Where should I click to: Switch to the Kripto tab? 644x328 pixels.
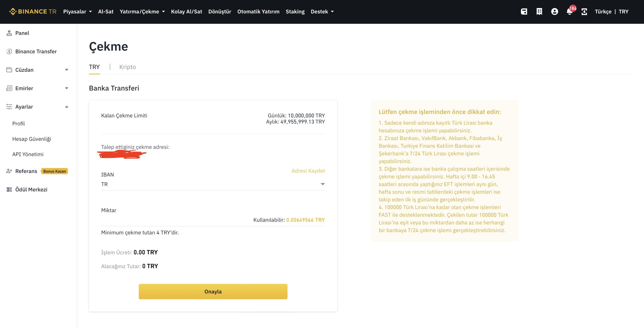coord(128,67)
